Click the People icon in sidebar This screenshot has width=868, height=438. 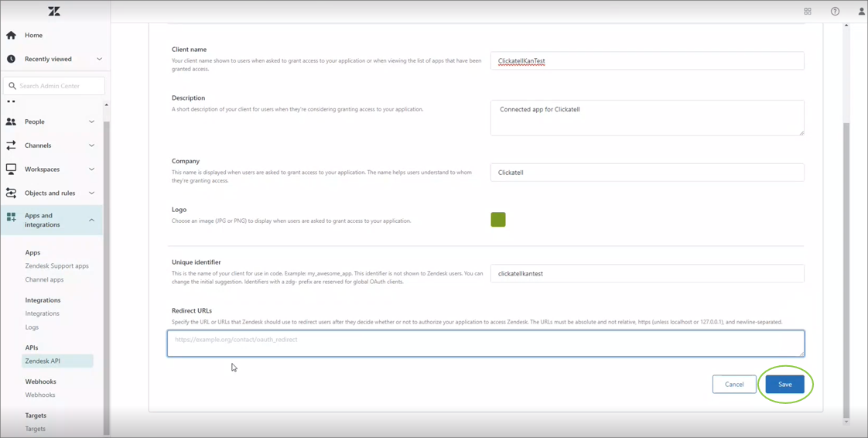point(11,121)
